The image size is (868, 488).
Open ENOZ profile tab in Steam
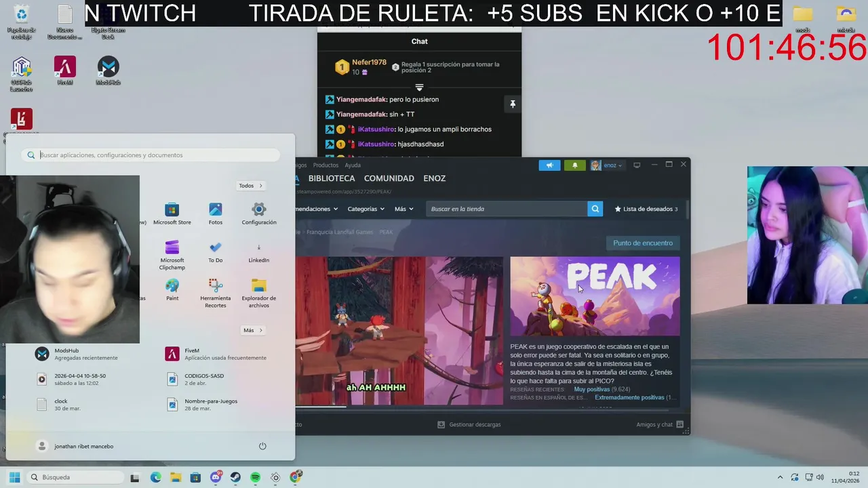(x=435, y=178)
